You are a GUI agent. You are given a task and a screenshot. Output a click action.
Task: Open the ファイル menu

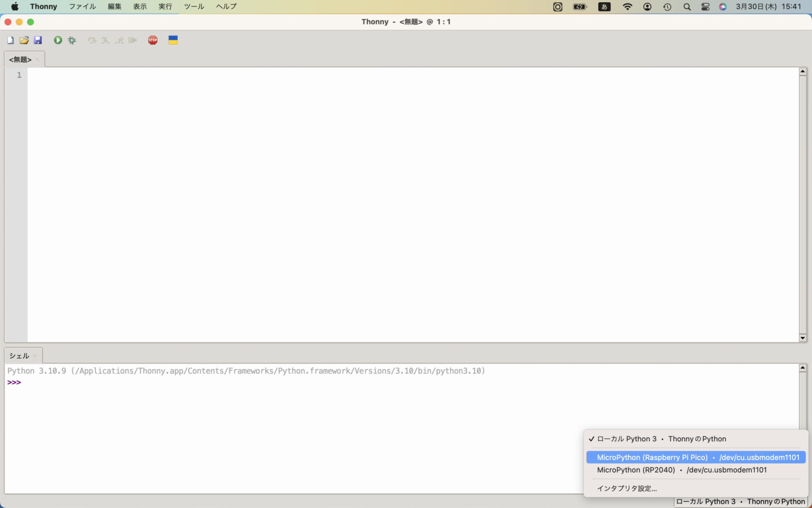point(82,7)
